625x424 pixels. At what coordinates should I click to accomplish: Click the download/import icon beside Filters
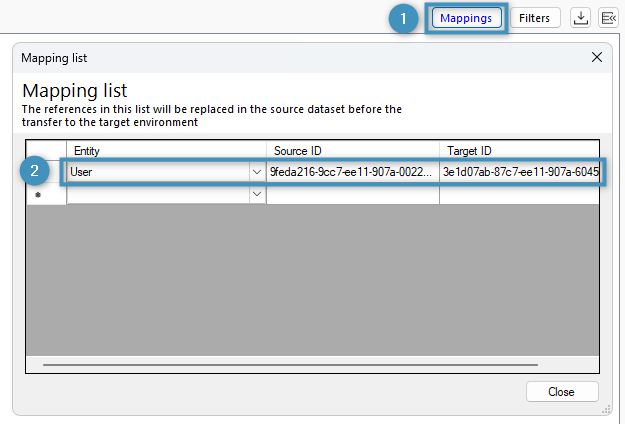[x=580, y=18]
